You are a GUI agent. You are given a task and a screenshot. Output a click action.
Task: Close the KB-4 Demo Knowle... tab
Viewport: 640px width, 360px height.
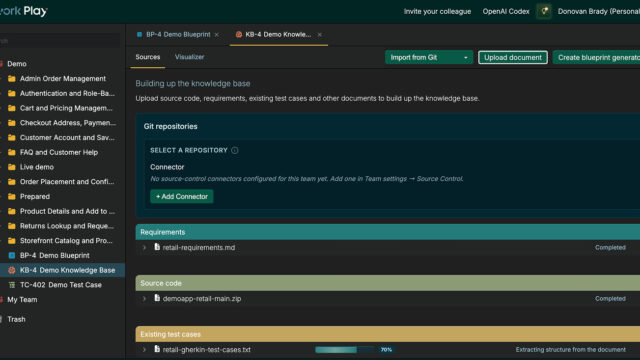tap(320, 35)
